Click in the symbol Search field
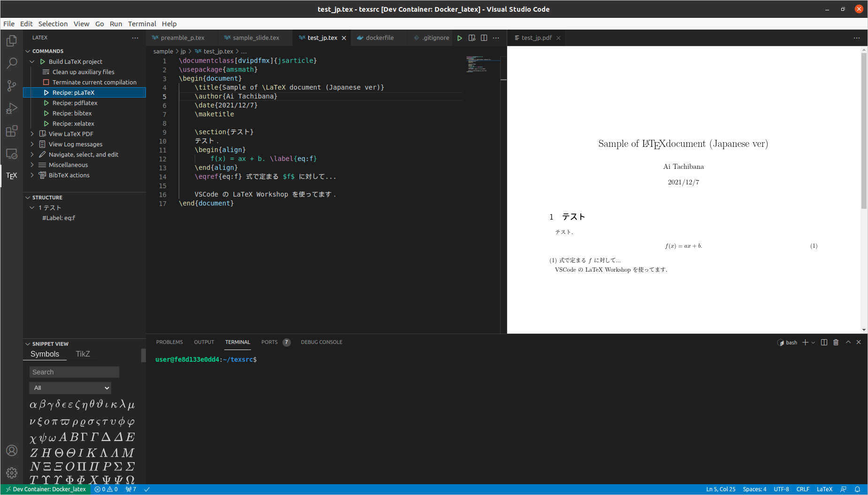The width and height of the screenshot is (868, 495). pos(74,372)
